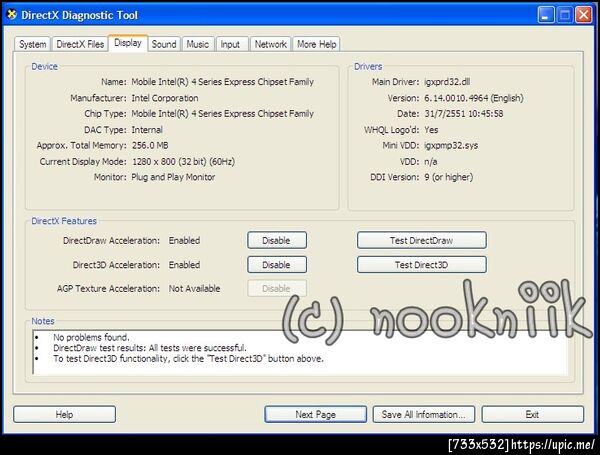This screenshot has height=455, width=600.
Task: Click driver date '31/7/2551 10:45:58'
Action: pos(464,114)
